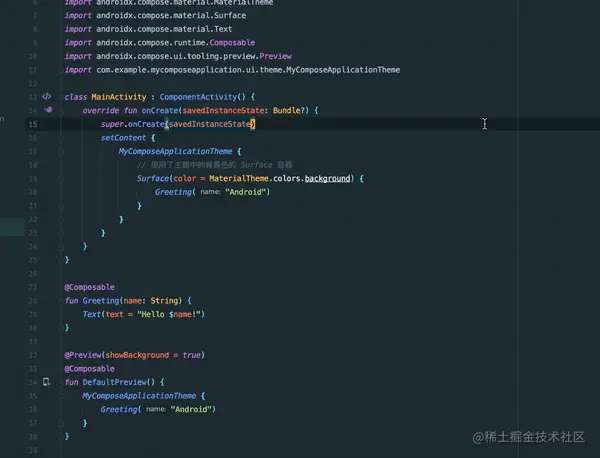Viewport: 600px width, 458px height.
Task: Collapse the Surface block fold marker on line 19
Action: [x=61, y=179]
